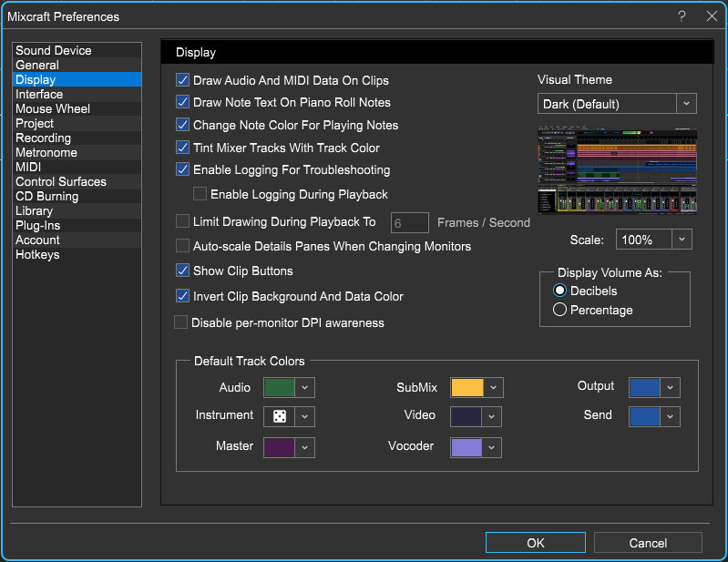Expand the SubMix track color dropdown arrow
Image resolution: width=728 pixels, height=562 pixels.
[493, 387]
